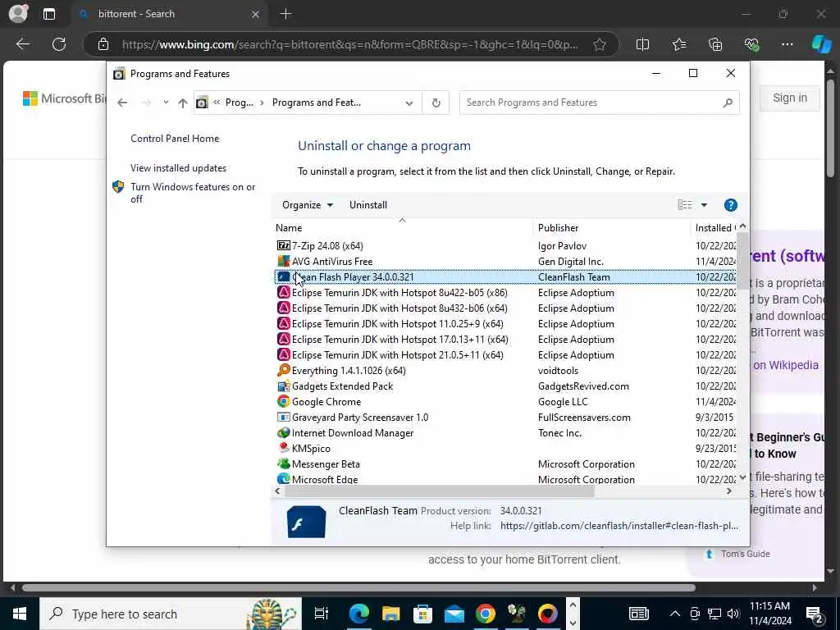Screen dimensions: 840x630
Task: Click Bing page horizontal scrollbar
Action: point(359,587)
